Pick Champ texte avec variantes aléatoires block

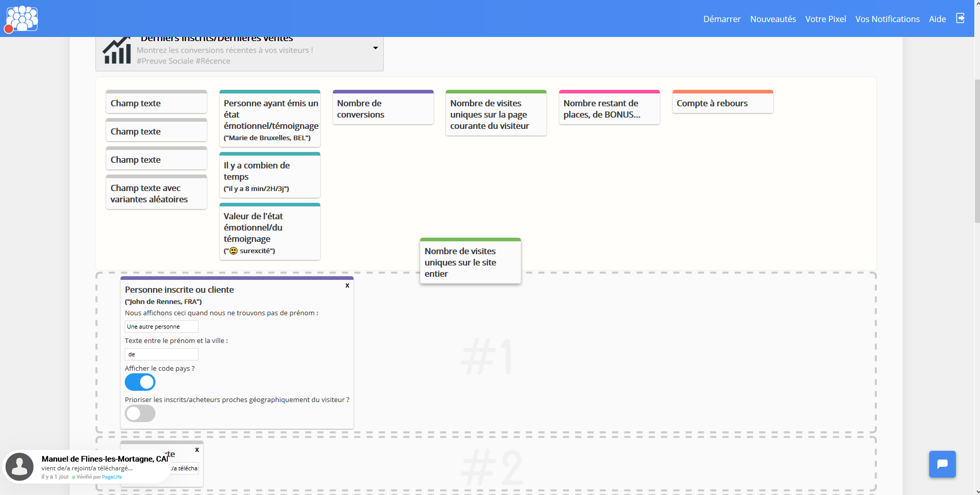(x=156, y=192)
